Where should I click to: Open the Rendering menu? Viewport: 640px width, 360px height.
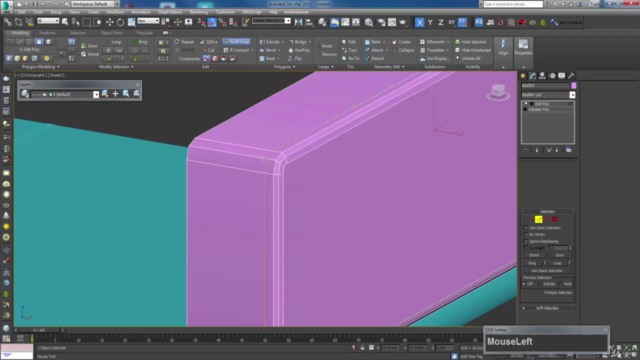pyautogui.click(x=199, y=12)
